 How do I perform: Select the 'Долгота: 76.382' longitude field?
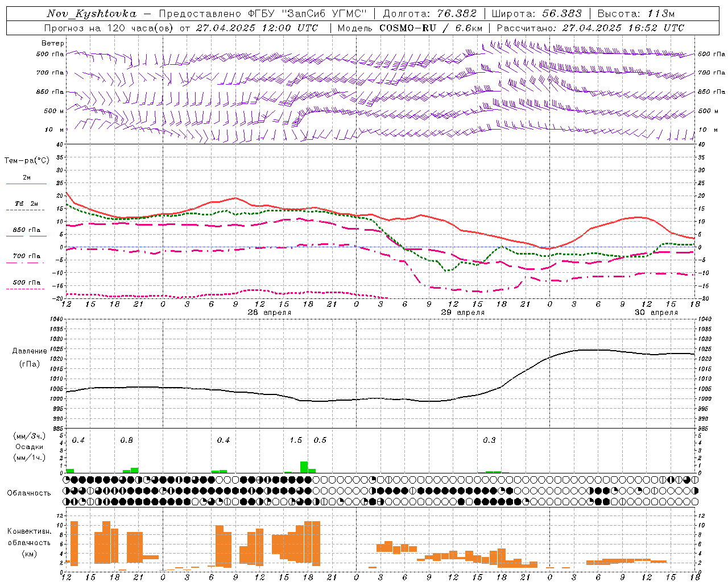[x=429, y=14]
